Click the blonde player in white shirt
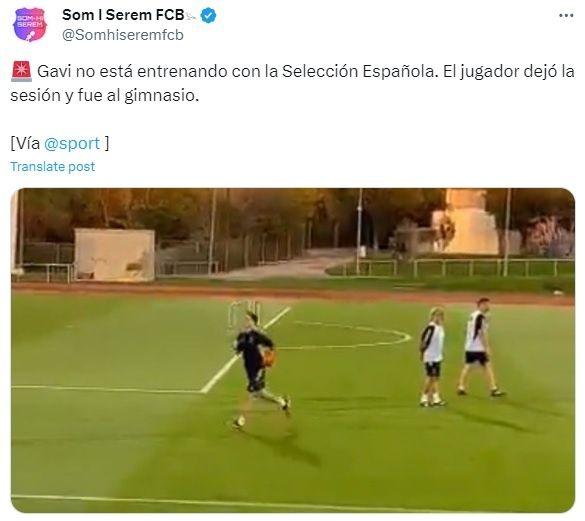 coord(433,357)
